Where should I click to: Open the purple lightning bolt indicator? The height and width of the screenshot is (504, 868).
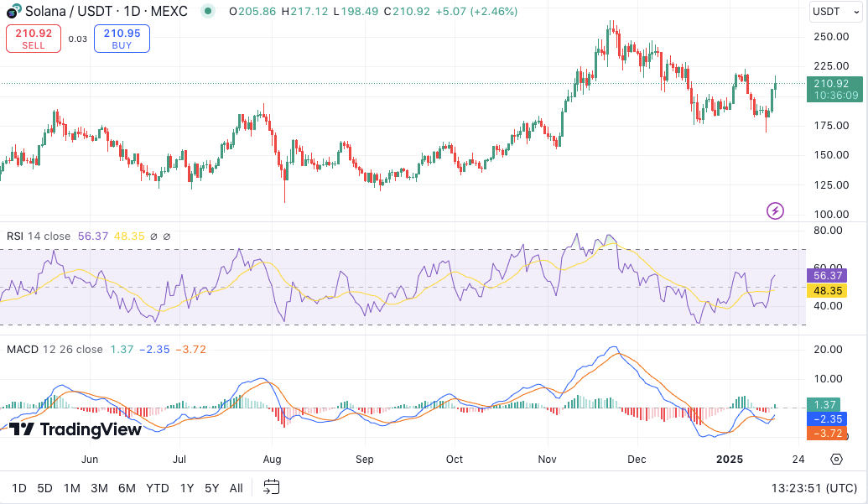tap(775, 210)
